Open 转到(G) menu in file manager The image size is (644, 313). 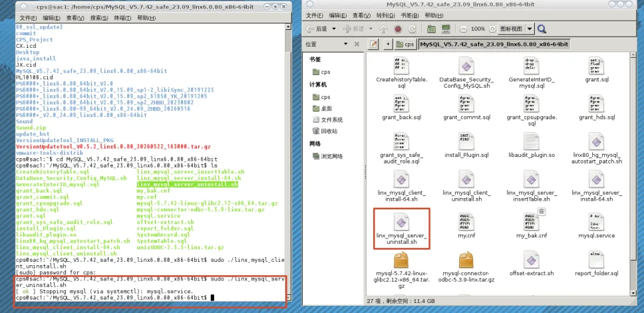[x=386, y=15]
